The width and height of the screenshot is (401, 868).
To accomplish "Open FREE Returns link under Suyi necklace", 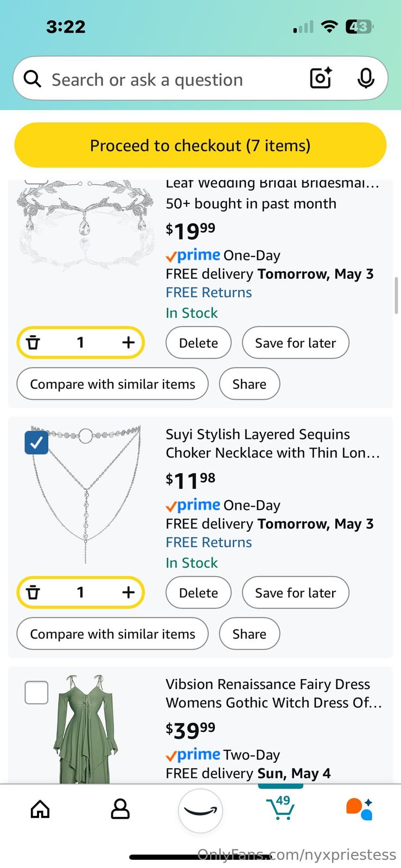I will click(x=209, y=542).
